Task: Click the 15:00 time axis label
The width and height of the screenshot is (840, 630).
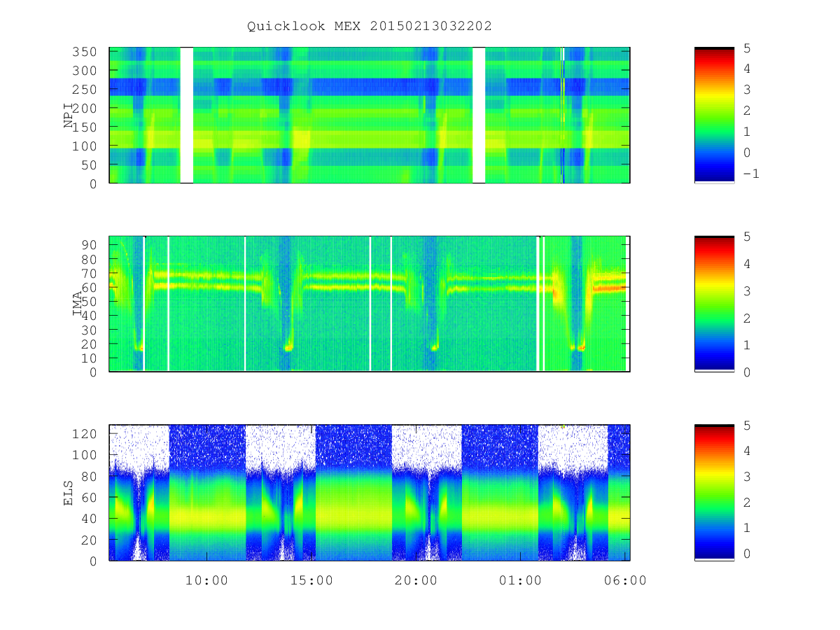Action: coord(312,580)
